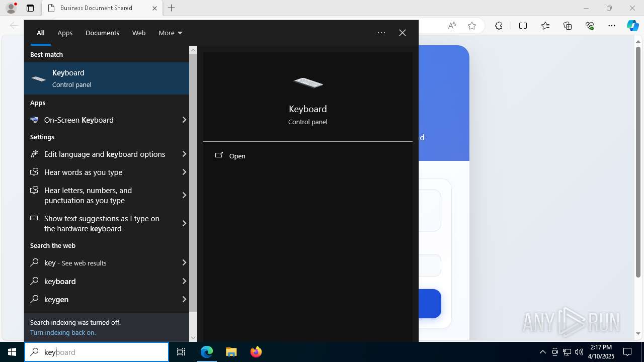This screenshot has height=362, width=644.
Task: Click the taskbar clock and date
Action: [x=601, y=352]
